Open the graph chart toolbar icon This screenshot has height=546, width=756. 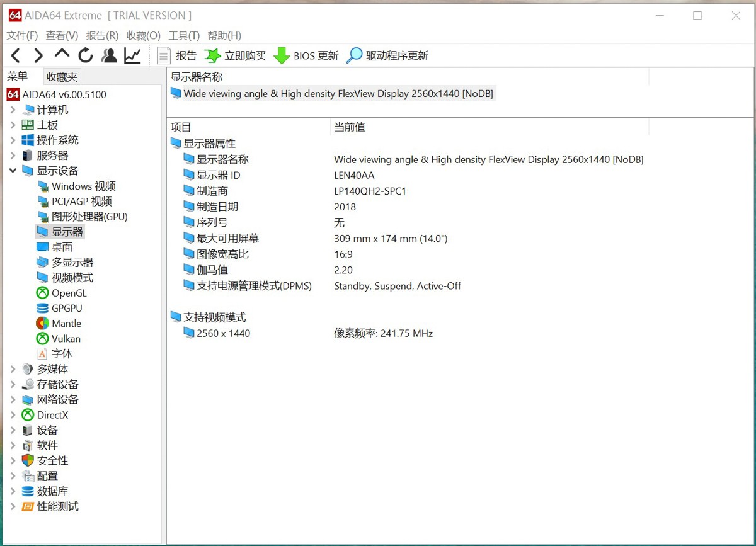[132, 55]
